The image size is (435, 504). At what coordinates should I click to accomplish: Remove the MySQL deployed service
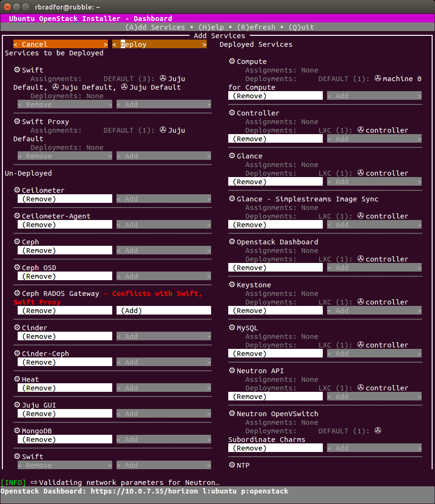pyautogui.click(x=275, y=354)
